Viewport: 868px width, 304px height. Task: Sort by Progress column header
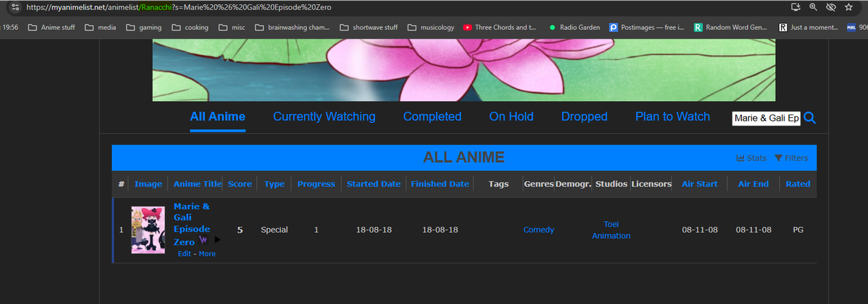coord(316,184)
